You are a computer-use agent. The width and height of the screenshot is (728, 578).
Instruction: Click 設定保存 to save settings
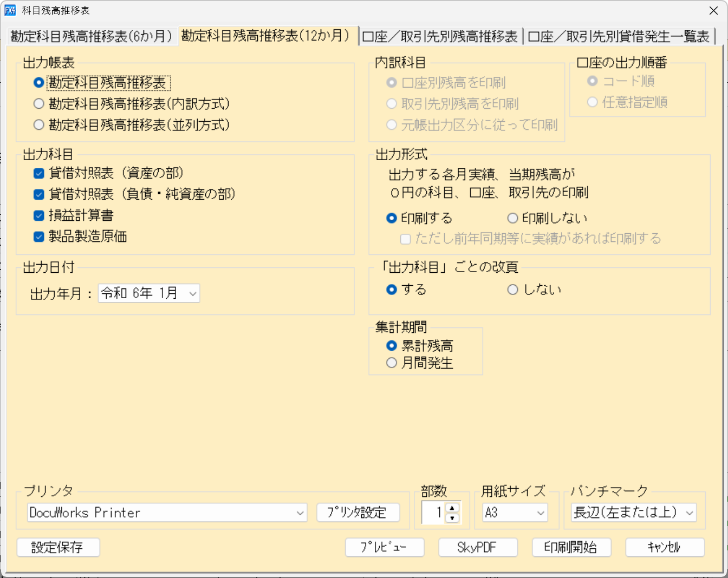pos(58,547)
